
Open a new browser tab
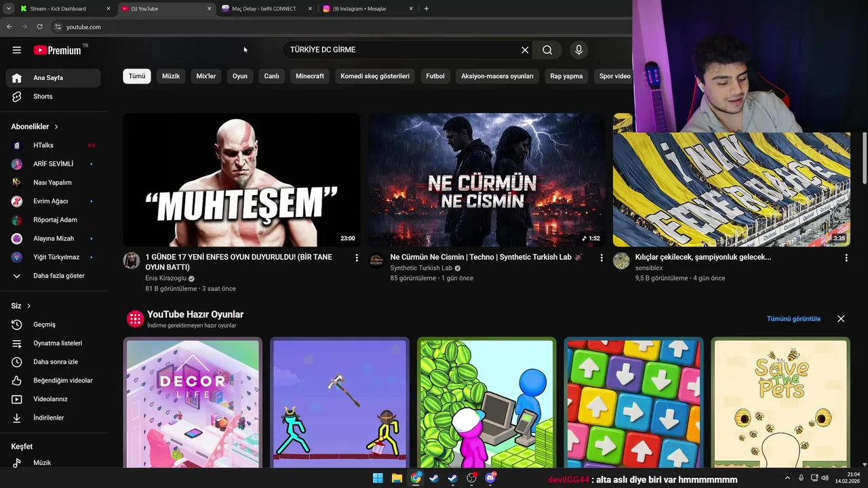(x=427, y=9)
